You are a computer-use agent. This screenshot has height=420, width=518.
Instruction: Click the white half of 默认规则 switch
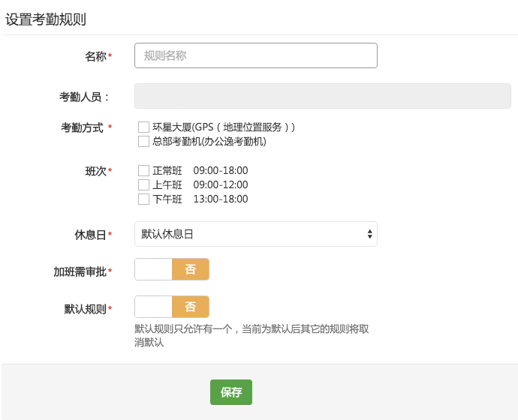tap(153, 307)
